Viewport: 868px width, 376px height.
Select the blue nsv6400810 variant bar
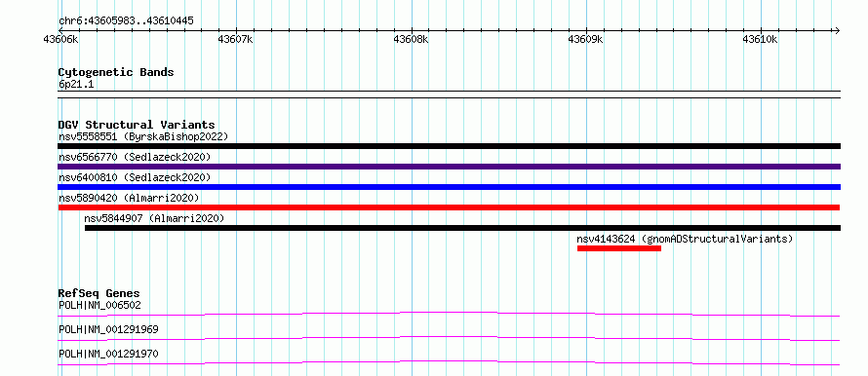449,187
